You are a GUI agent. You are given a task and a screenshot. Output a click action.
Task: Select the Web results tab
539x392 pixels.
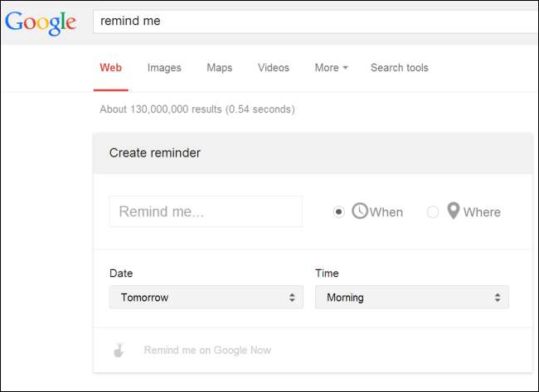pos(110,68)
